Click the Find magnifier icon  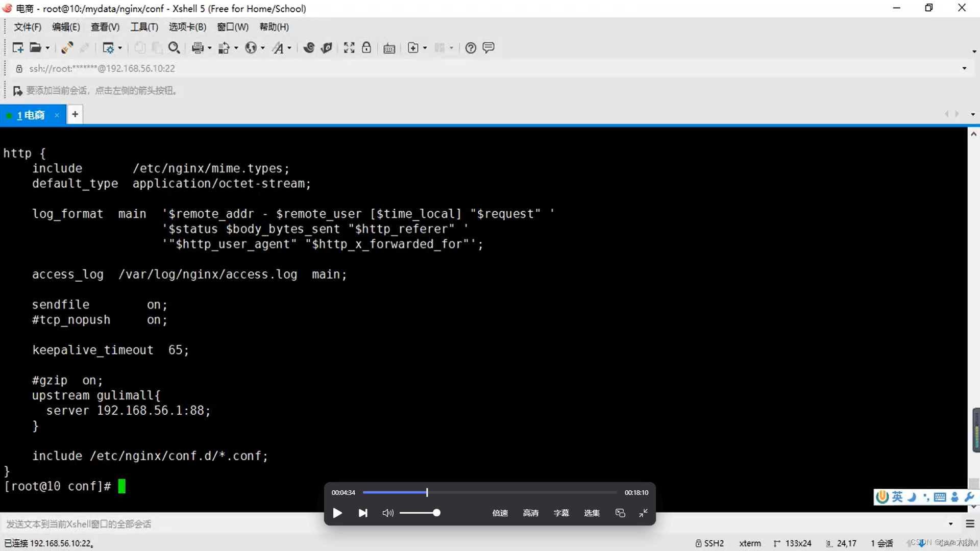click(174, 47)
